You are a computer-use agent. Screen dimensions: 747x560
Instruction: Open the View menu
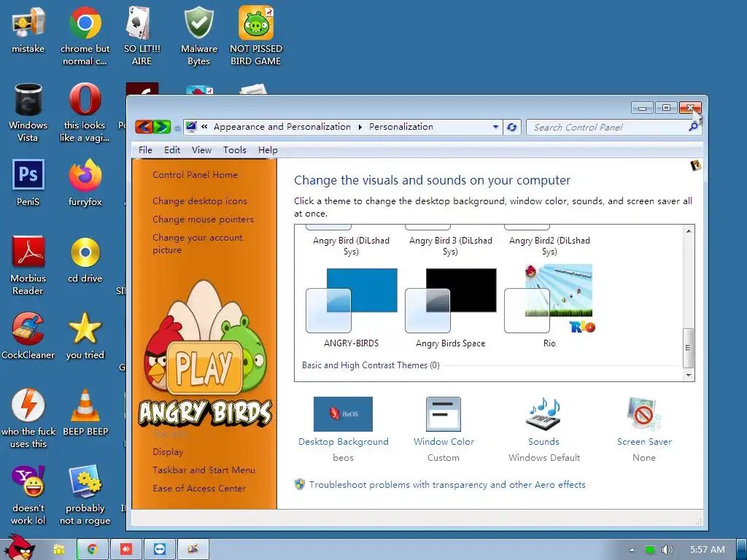click(x=201, y=150)
